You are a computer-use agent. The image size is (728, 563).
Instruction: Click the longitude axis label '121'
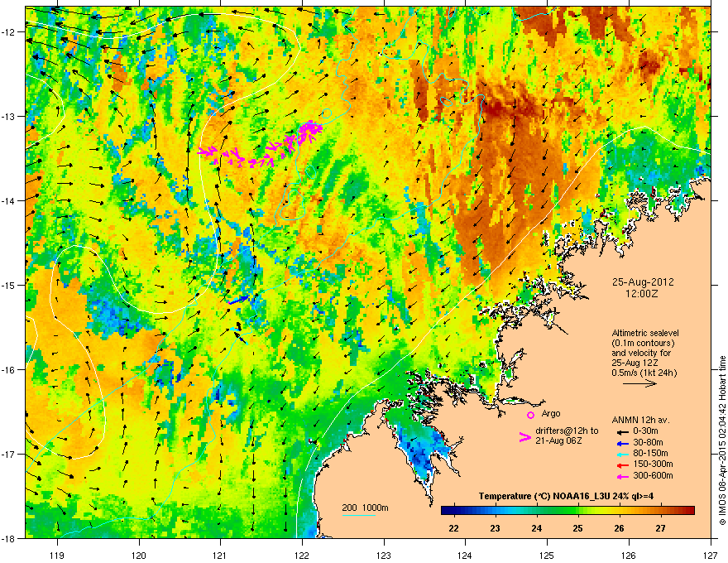point(220,555)
